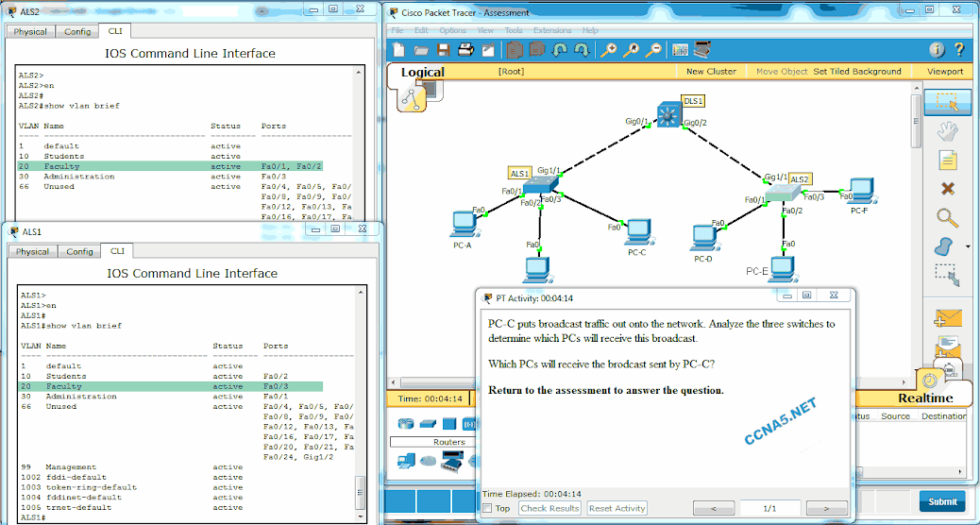Click the DLS1 multilayer switch
Image resolution: width=980 pixels, height=525 pixels.
click(x=668, y=115)
